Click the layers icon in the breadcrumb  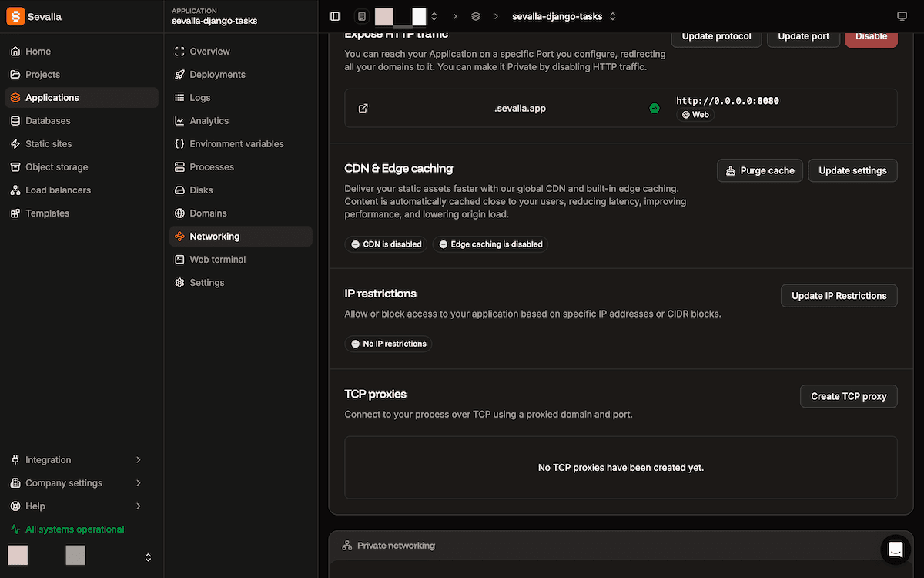pos(476,16)
